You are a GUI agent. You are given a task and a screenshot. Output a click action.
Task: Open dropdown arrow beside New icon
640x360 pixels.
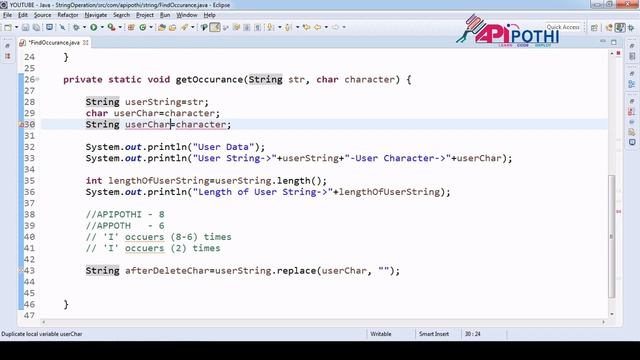click(x=16, y=27)
